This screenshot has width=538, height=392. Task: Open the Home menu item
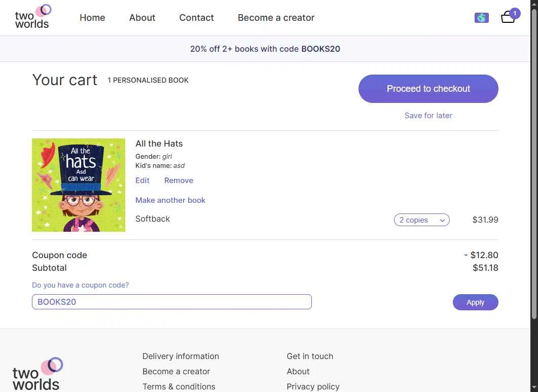[92, 18]
